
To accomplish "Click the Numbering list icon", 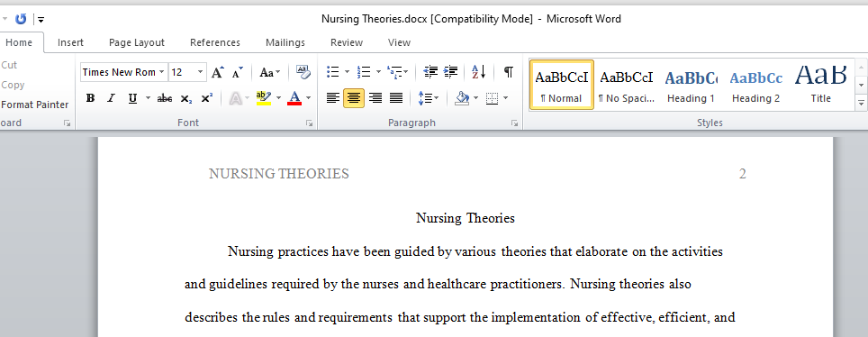I will (364, 72).
